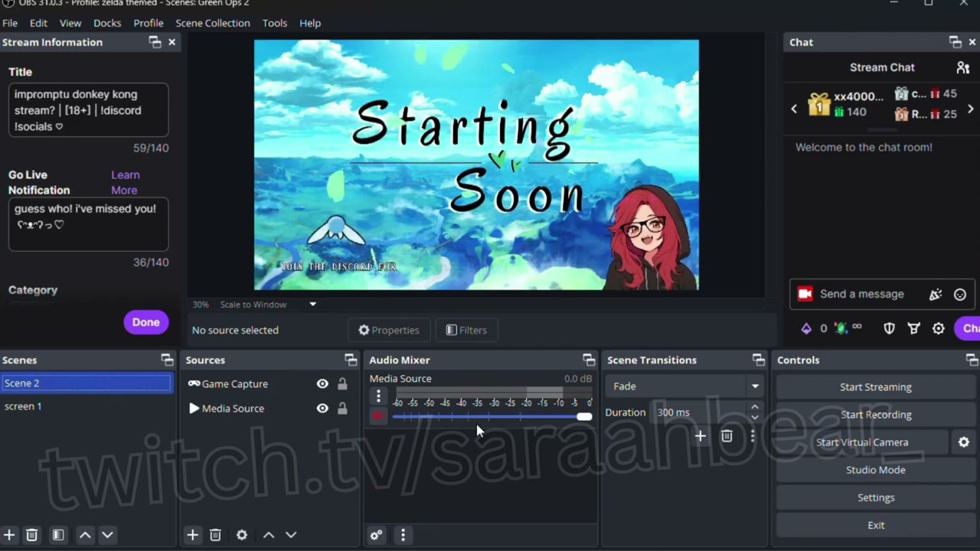This screenshot has height=551, width=980.
Task: Select screen 1 in Scenes list
Action: tap(87, 406)
